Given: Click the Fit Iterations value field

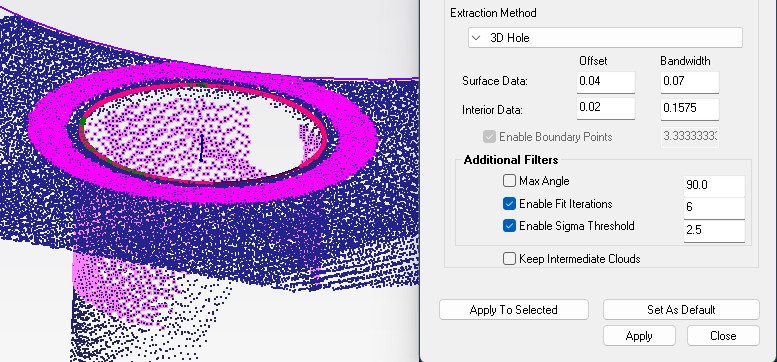Looking at the screenshot, I should coord(714,208).
